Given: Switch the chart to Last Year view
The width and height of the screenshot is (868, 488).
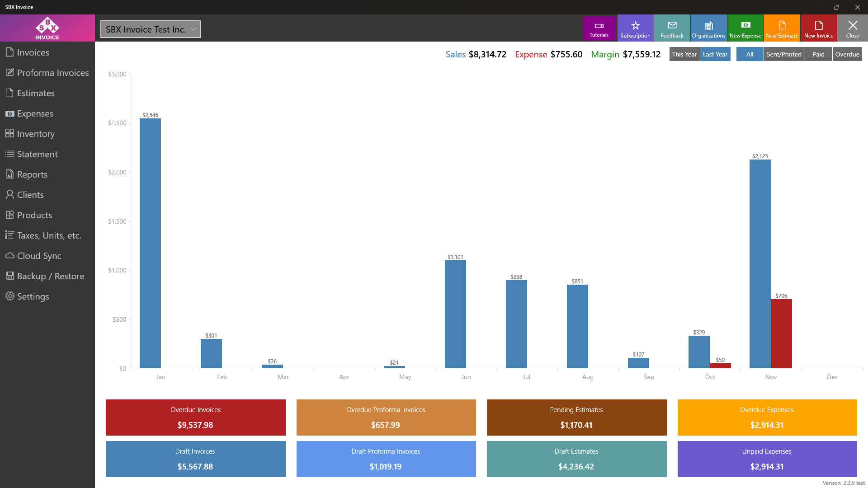Looking at the screenshot, I should coord(715,54).
